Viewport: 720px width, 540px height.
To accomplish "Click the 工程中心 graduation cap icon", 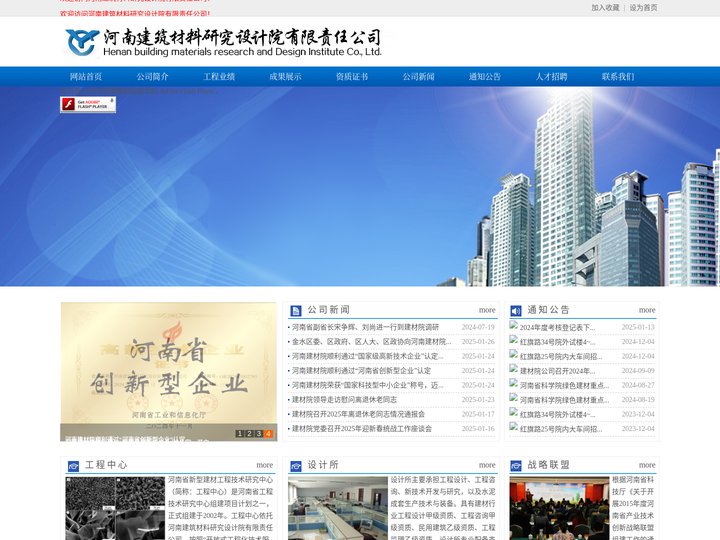I will click(x=73, y=466).
